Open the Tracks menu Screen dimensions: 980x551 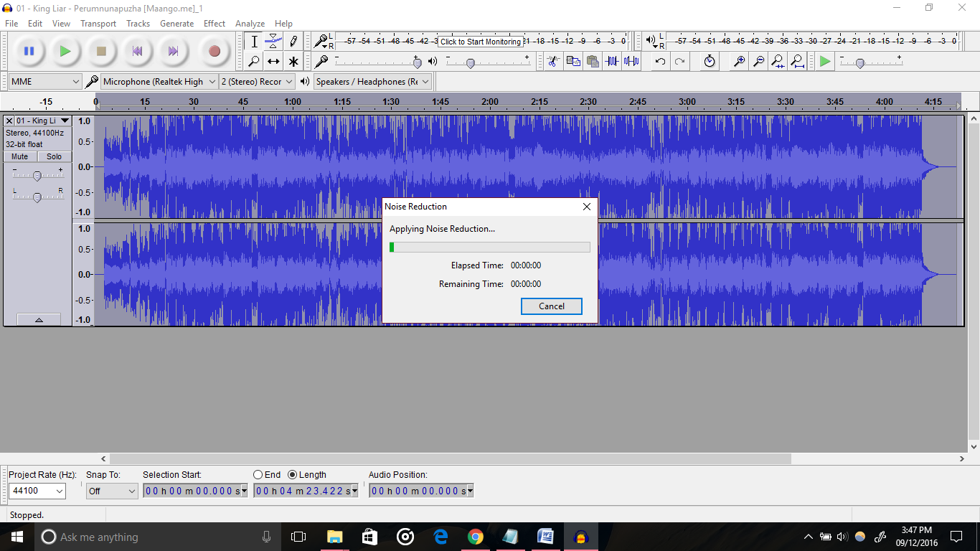tap(138, 24)
